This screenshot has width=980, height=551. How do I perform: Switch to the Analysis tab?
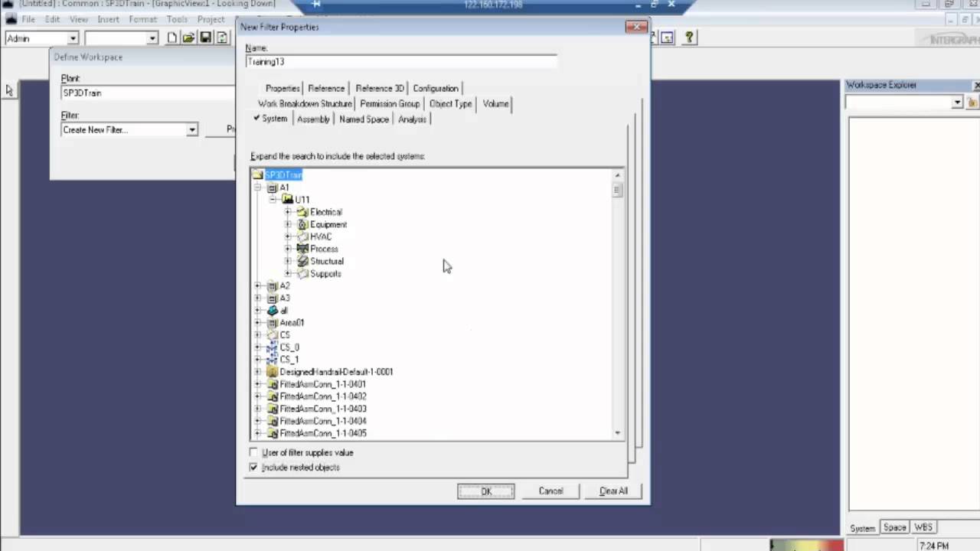coord(412,119)
